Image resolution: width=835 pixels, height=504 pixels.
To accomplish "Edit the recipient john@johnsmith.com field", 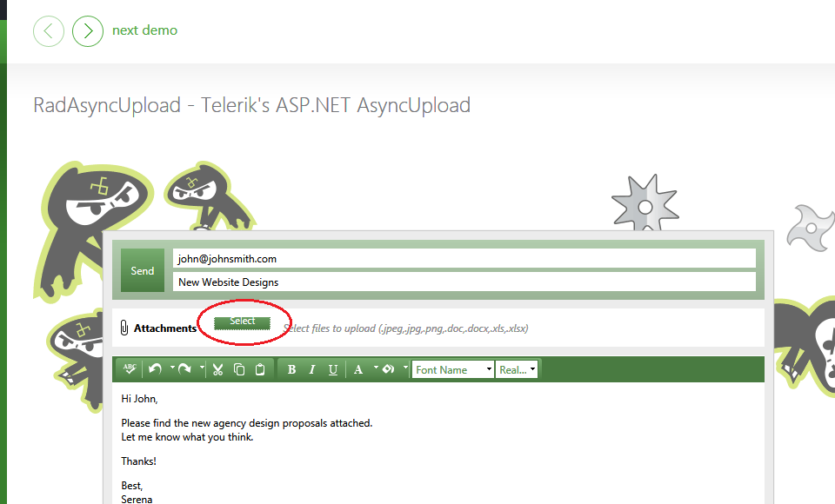I will 464,259.
